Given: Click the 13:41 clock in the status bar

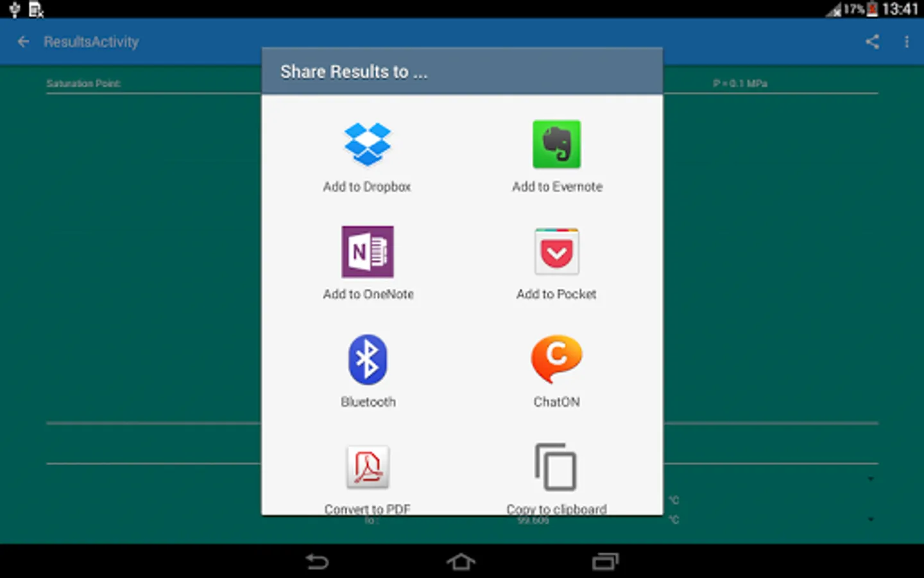Looking at the screenshot, I should (x=900, y=9).
